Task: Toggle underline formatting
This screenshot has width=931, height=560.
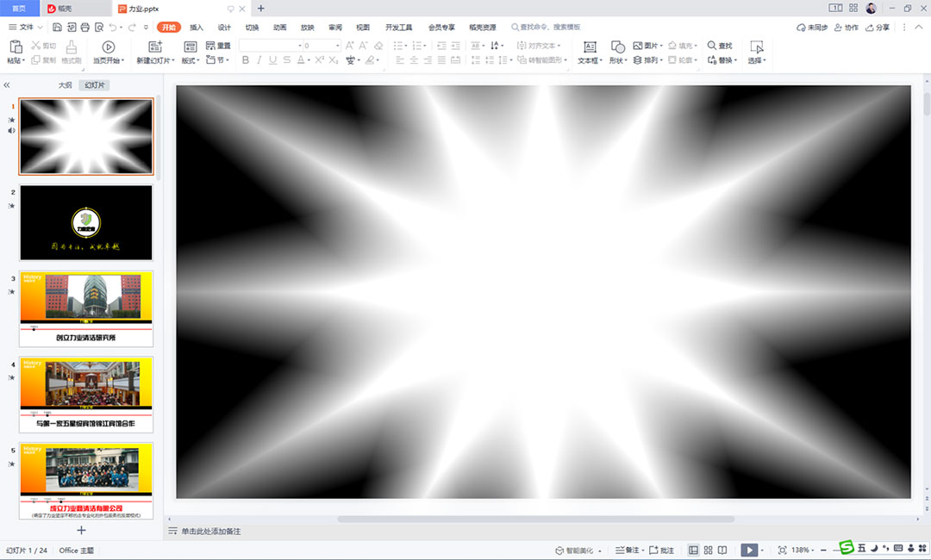Action: pyautogui.click(x=272, y=59)
